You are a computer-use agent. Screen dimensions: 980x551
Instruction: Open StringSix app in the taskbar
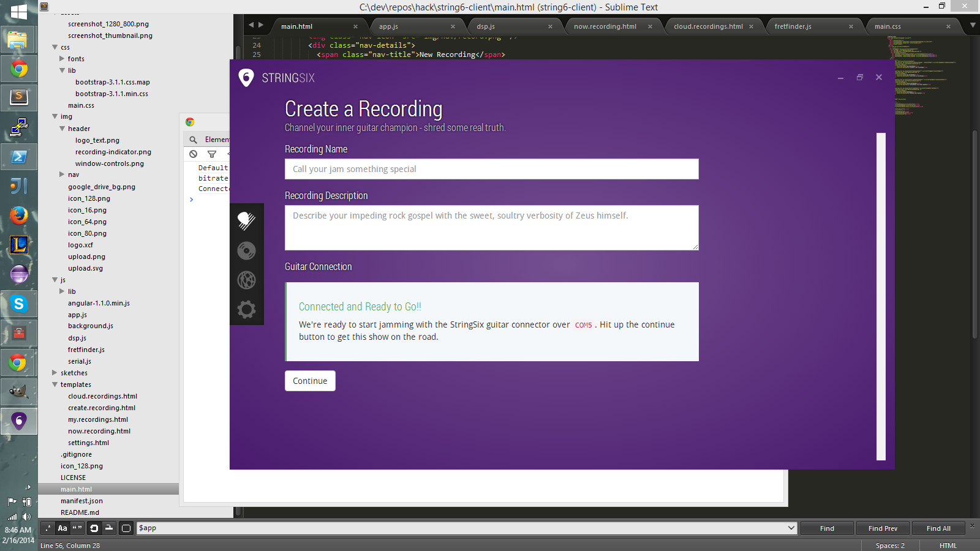[18, 421]
